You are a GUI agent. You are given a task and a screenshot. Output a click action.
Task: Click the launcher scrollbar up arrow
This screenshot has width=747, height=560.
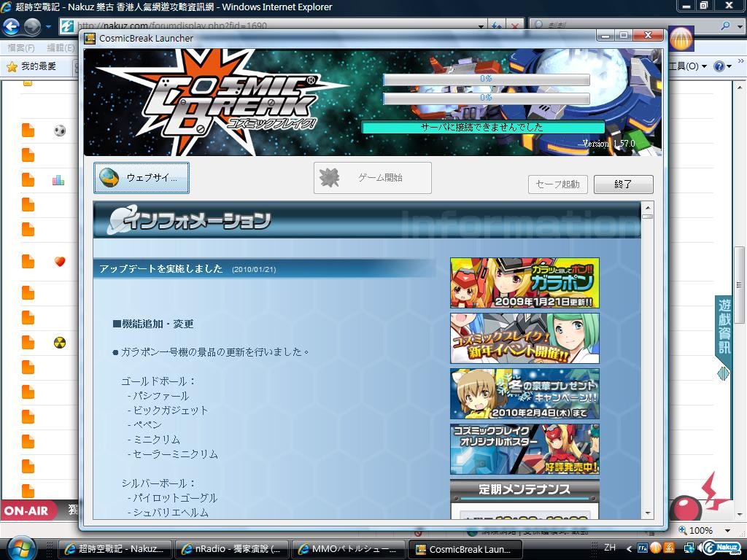pyautogui.click(x=648, y=208)
